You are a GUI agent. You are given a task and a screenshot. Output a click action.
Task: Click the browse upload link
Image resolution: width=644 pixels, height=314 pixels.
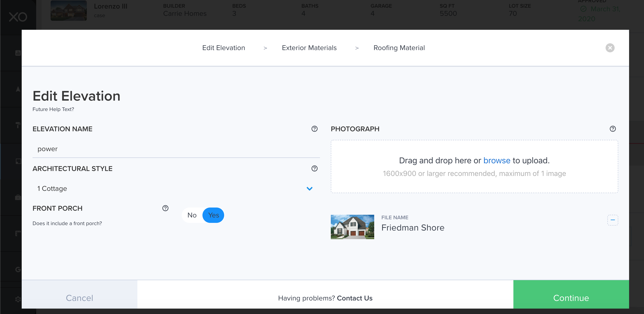tap(496, 160)
